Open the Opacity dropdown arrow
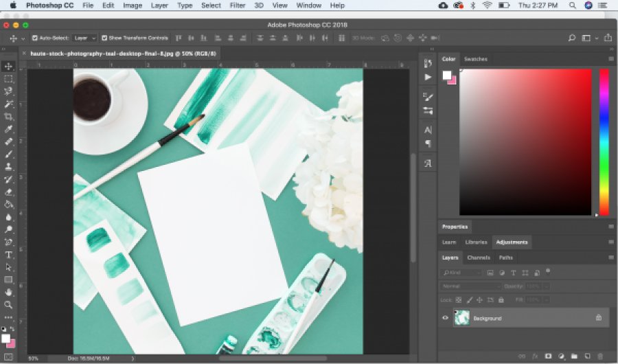Image resolution: width=618 pixels, height=364 pixels. tap(547, 286)
